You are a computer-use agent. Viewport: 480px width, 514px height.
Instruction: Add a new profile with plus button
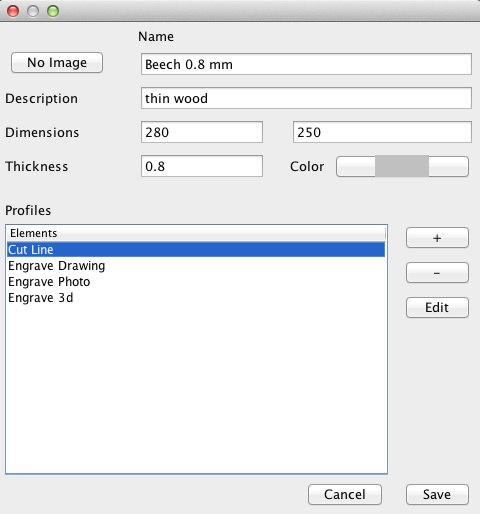437,238
